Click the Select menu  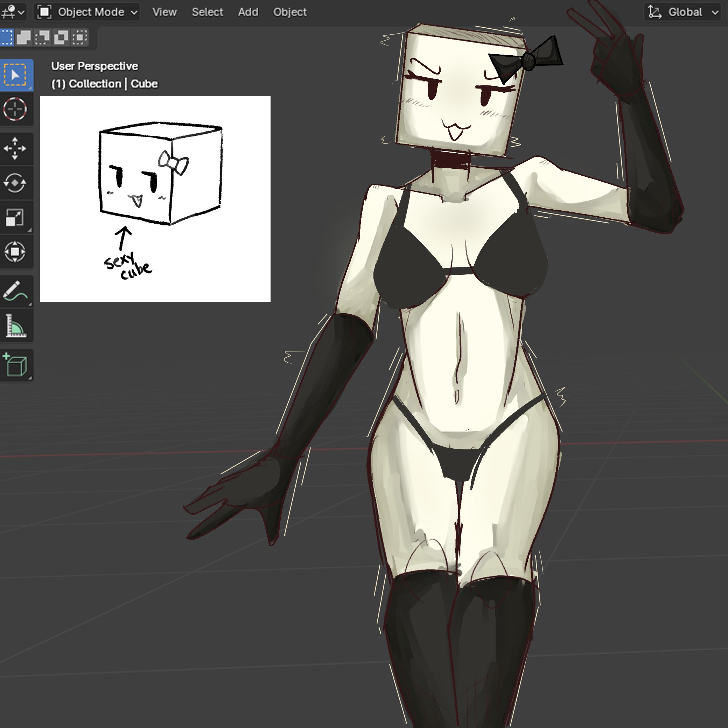click(x=207, y=12)
